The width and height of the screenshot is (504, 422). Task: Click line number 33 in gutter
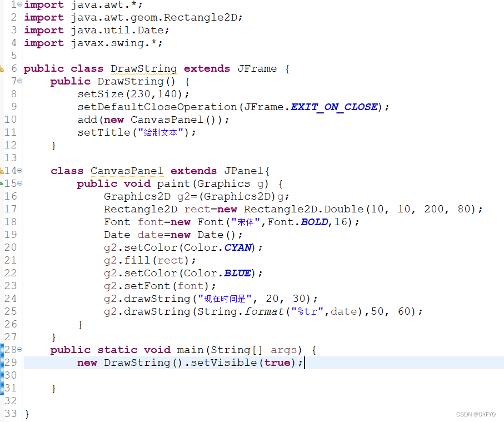point(11,413)
